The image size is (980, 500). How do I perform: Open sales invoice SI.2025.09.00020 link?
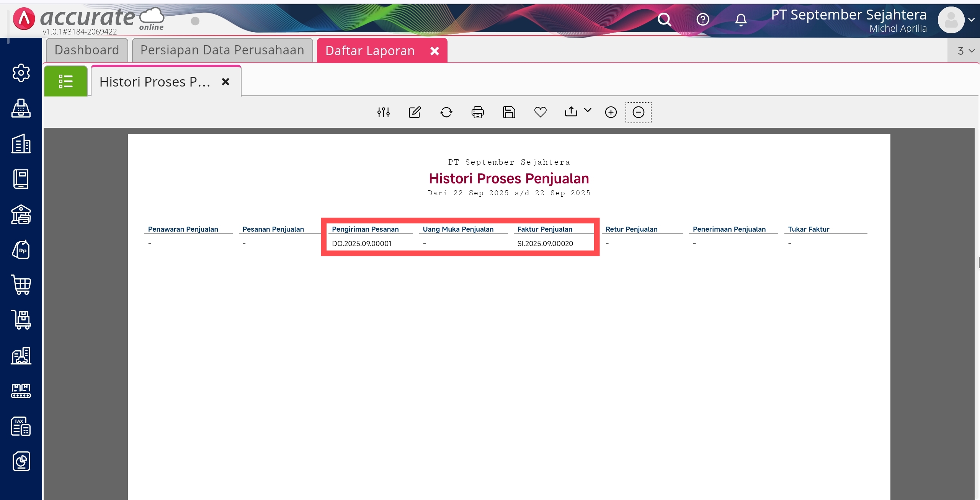pyautogui.click(x=545, y=243)
